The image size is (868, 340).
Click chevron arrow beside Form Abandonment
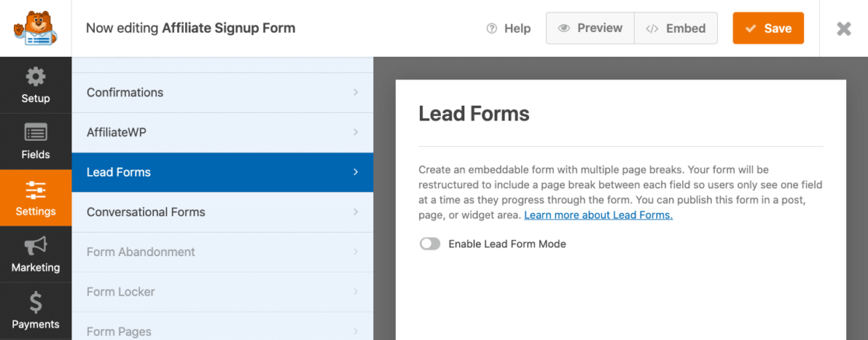tap(355, 252)
